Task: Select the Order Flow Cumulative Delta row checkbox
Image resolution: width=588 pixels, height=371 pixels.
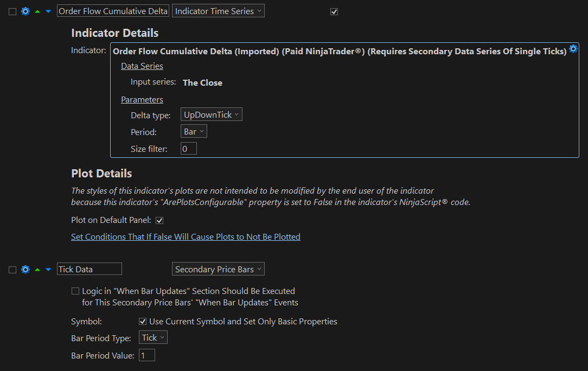Action: point(12,11)
